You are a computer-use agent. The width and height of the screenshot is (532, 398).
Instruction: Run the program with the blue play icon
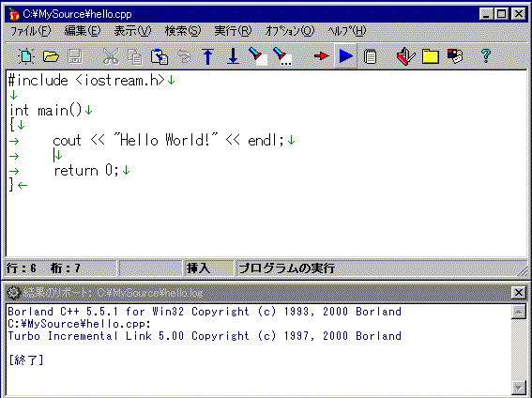pyautogui.click(x=345, y=56)
